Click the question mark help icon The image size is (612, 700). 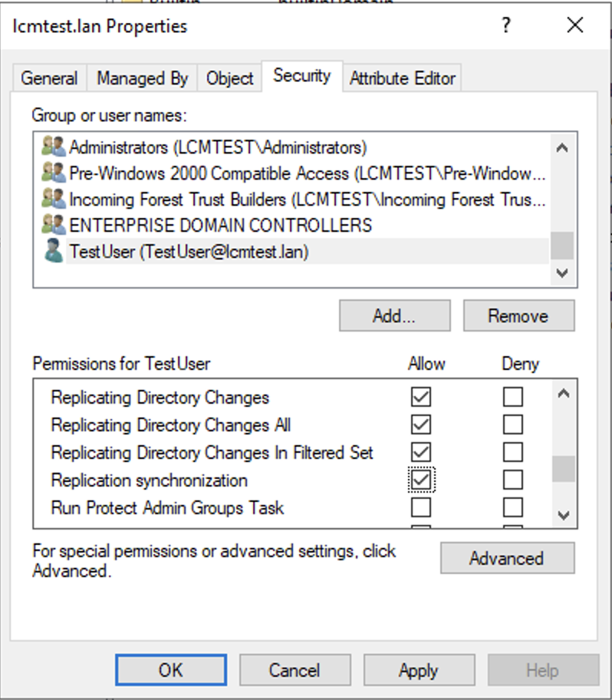pyautogui.click(x=506, y=26)
